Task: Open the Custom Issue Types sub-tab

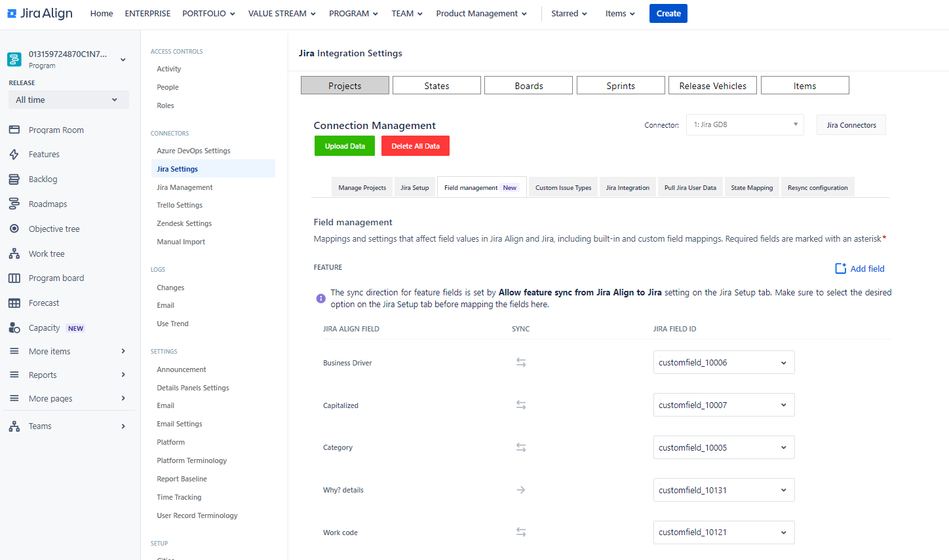Action: [x=563, y=187]
